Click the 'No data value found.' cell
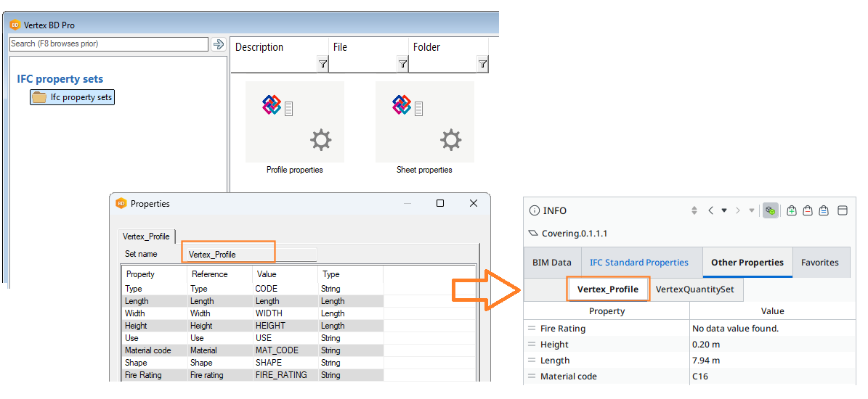 click(735, 328)
